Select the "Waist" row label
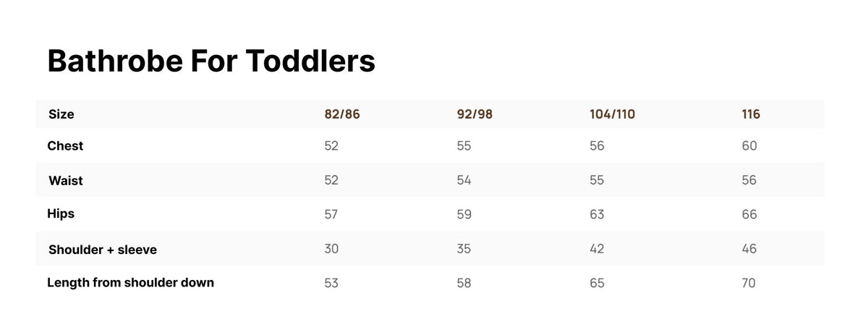The image size is (868, 335). coord(66,181)
